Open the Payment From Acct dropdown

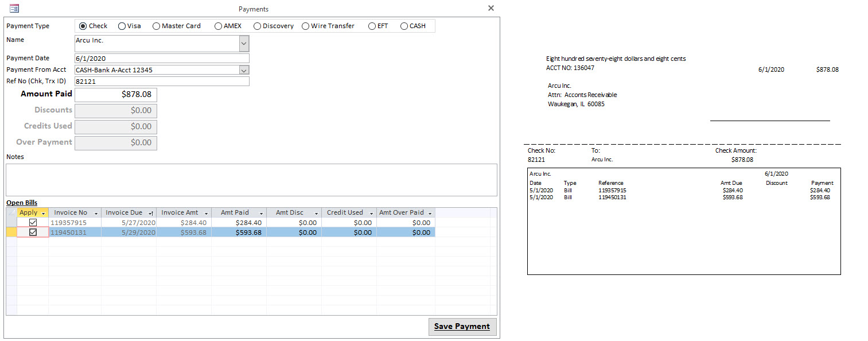point(243,69)
